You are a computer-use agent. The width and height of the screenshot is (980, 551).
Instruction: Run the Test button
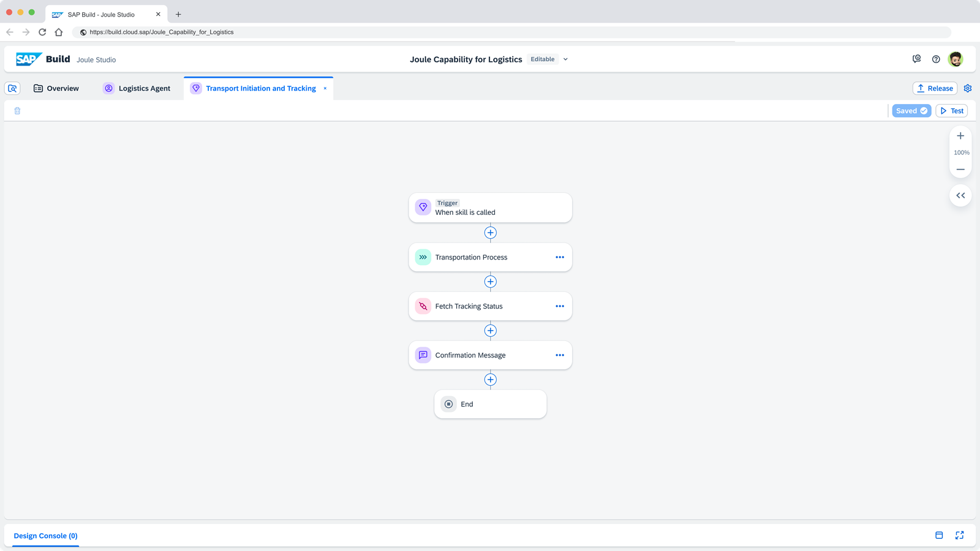(x=952, y=111)
